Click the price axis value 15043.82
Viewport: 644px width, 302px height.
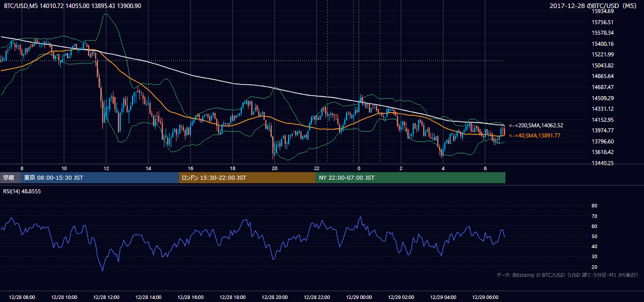point(603,65)
